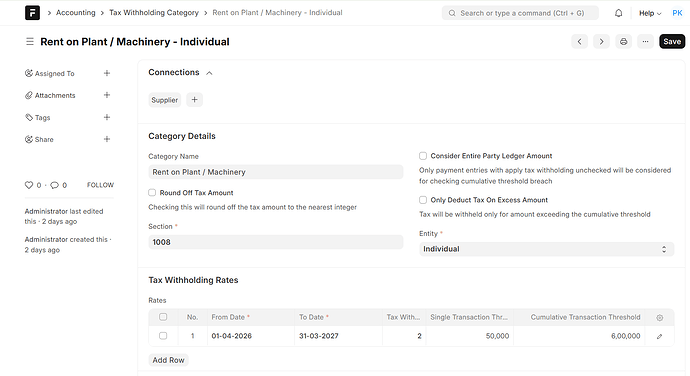Edit the Section field

pyautogui.click(x=275, y=242)
